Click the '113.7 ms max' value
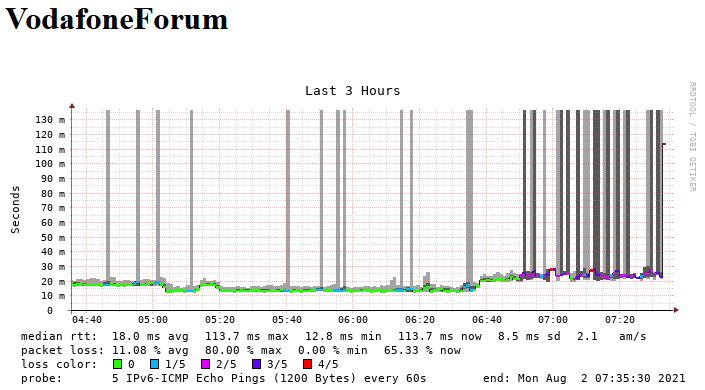705x390 pixels. [x=247, y=336]
